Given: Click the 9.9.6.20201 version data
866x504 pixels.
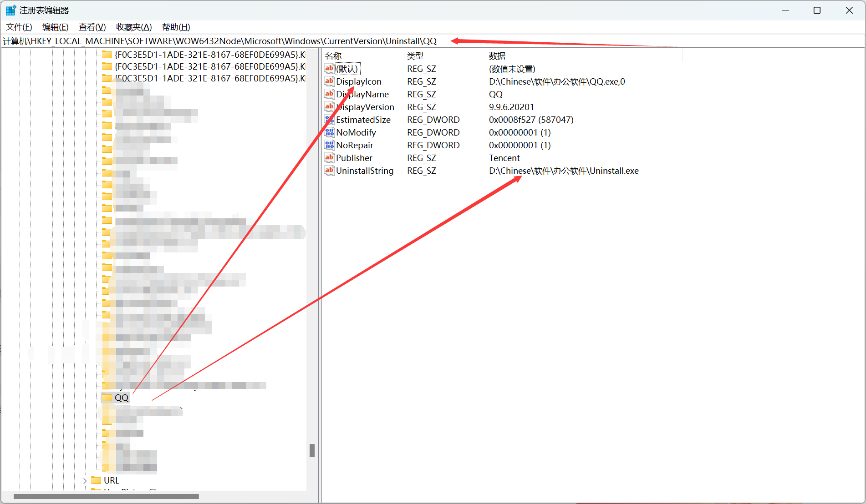Looking at the screenshot, I should tap(511, 107).
